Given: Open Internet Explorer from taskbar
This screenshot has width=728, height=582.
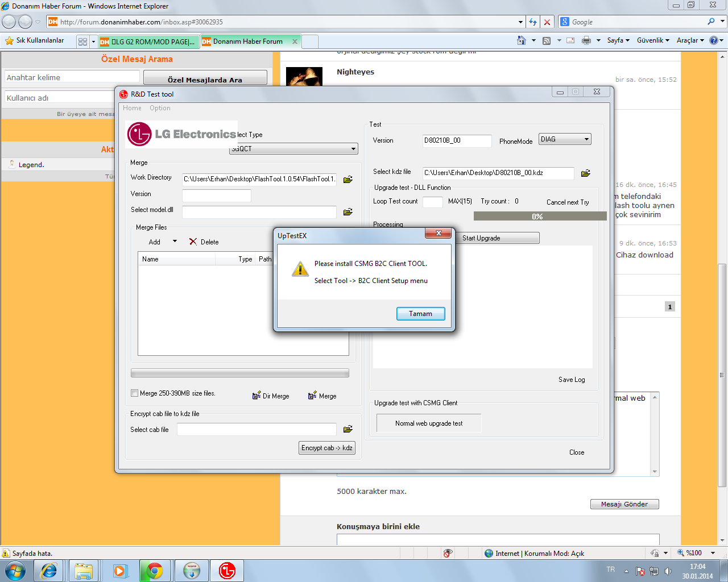Looking at the screenshot, I should tap(49, 571).
